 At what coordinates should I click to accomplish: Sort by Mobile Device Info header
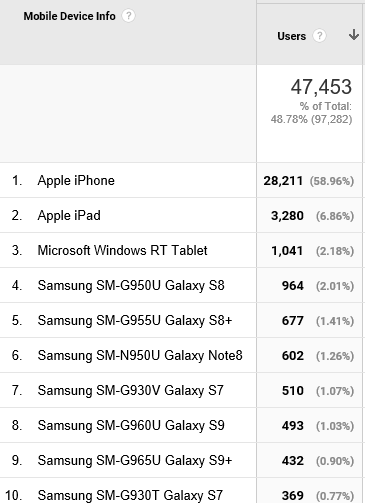click(x=69, y=16)
